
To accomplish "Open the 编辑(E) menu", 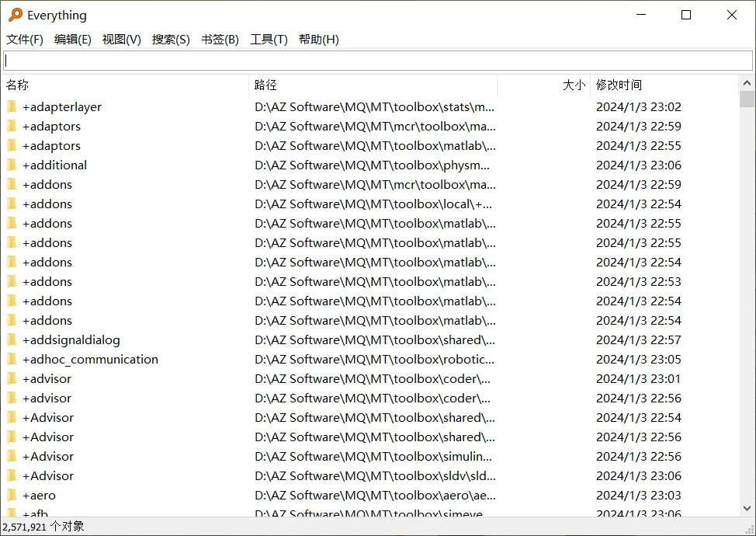I will click(x=73, y=40).
